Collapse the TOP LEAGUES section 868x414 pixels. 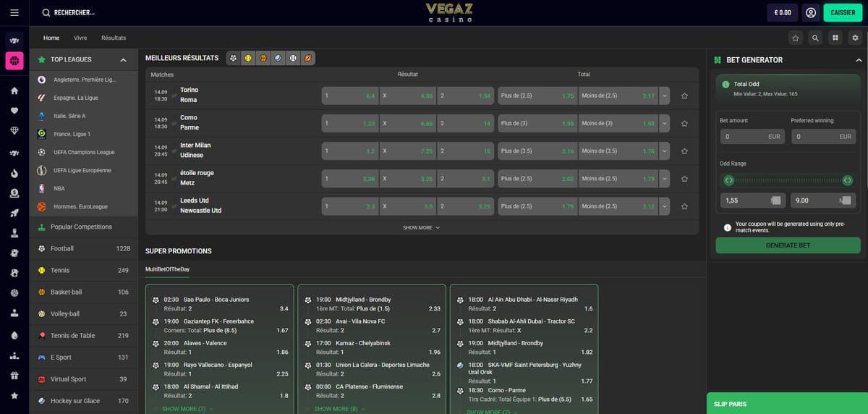click(x=123, y=60)
